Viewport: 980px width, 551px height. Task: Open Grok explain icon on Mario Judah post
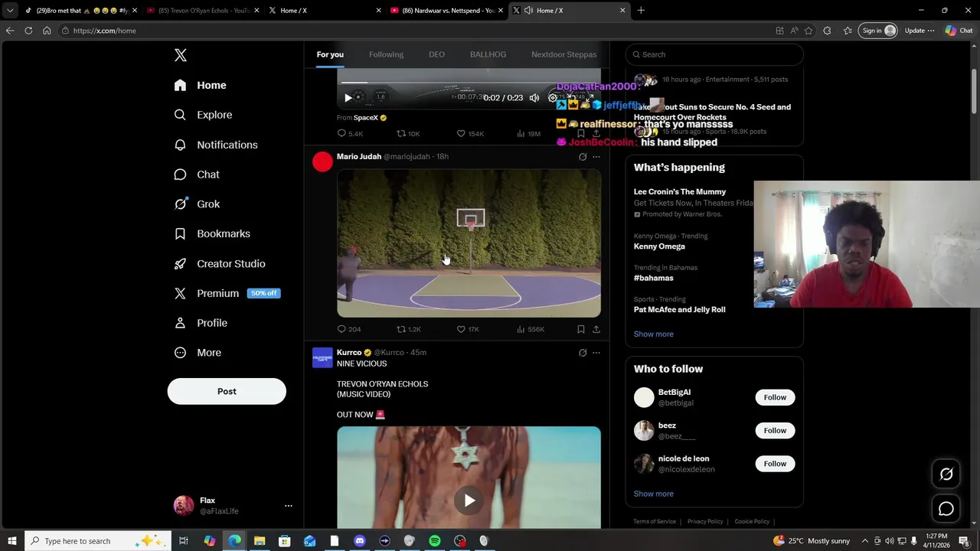pyautogui.click(x=583, y=157)
